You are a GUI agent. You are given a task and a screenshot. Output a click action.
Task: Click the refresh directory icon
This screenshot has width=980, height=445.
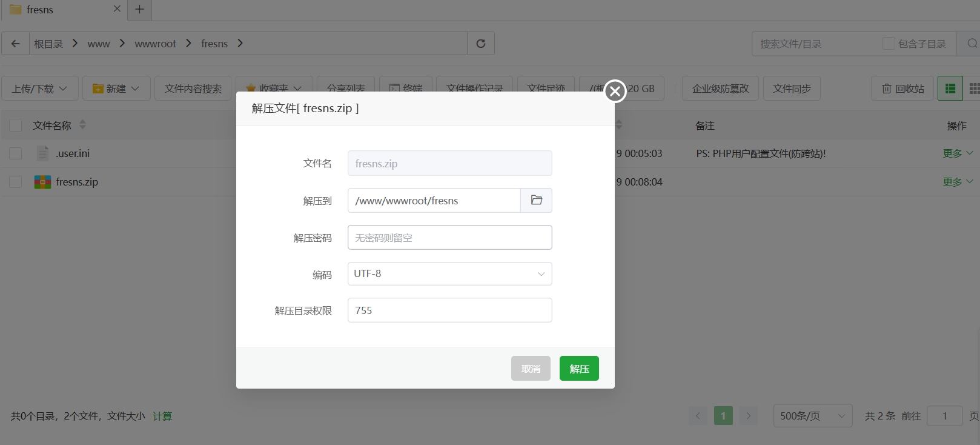pos(481,44)
